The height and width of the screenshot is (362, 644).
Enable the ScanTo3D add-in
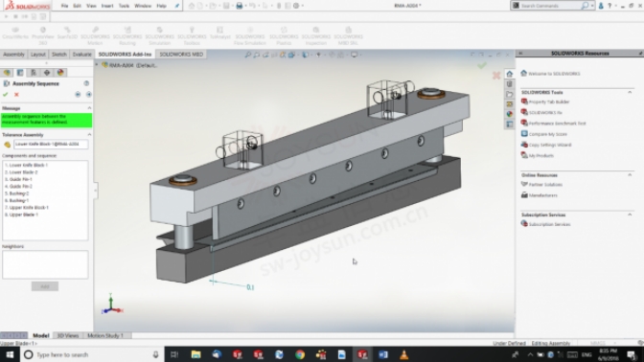pos(67,34)
